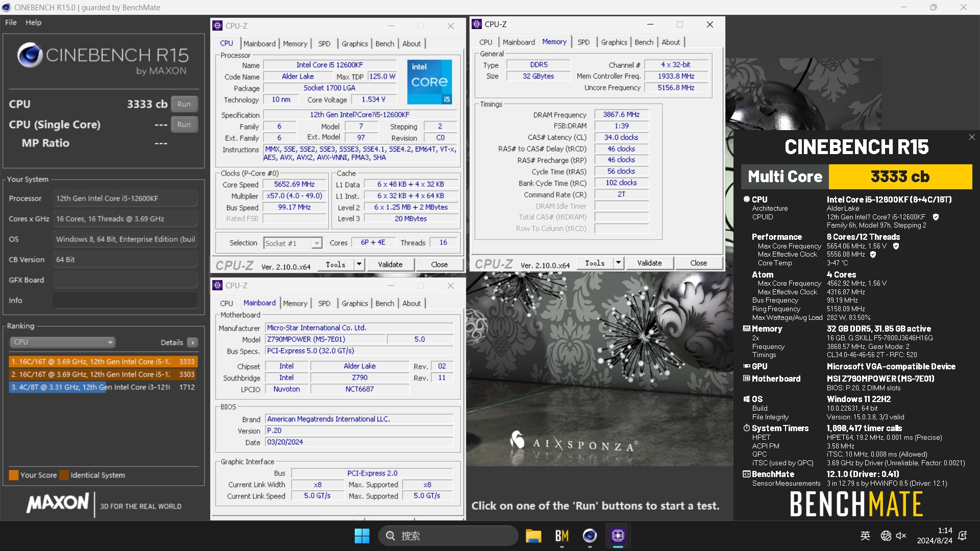The height and width of the screenshot is (551, 980).
Task: Run the CPU multi-core benchmark
Action: (x=184, y=104)
